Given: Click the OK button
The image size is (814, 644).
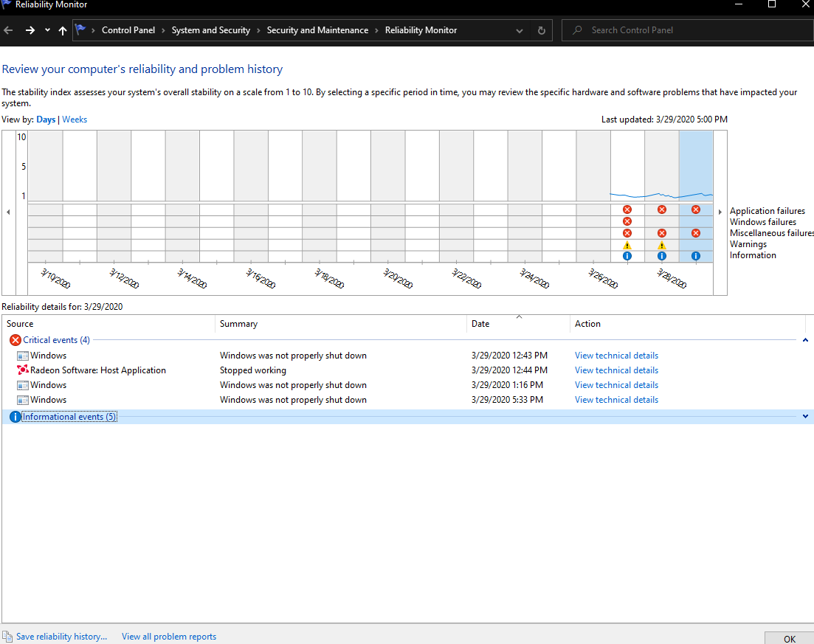Looking at the screenshot, I should [790, 639].
